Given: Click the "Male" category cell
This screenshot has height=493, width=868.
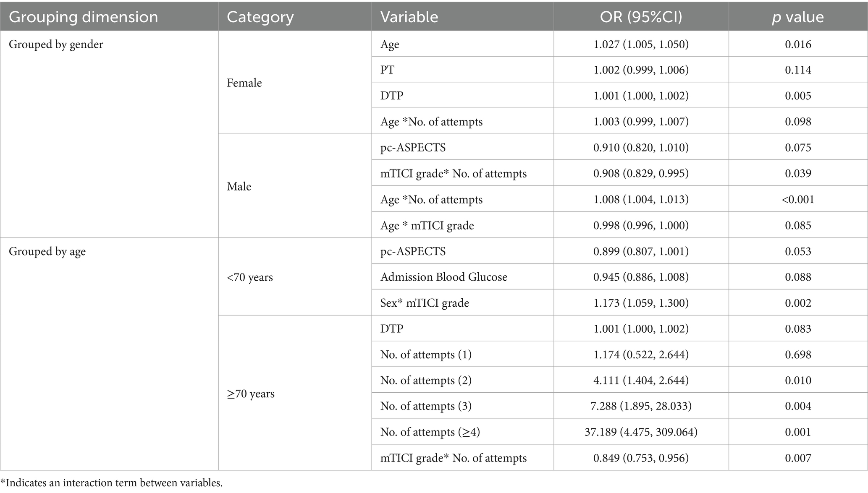Looking at the screenshot, I should [x=239, y=186].
